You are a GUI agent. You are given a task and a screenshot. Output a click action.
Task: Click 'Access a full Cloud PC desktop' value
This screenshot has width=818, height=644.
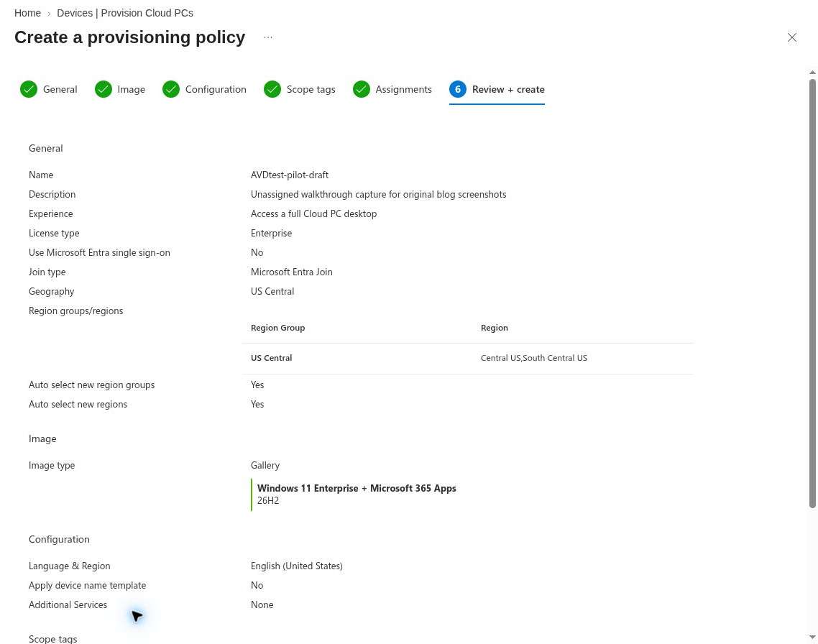(x=313, y=213)
